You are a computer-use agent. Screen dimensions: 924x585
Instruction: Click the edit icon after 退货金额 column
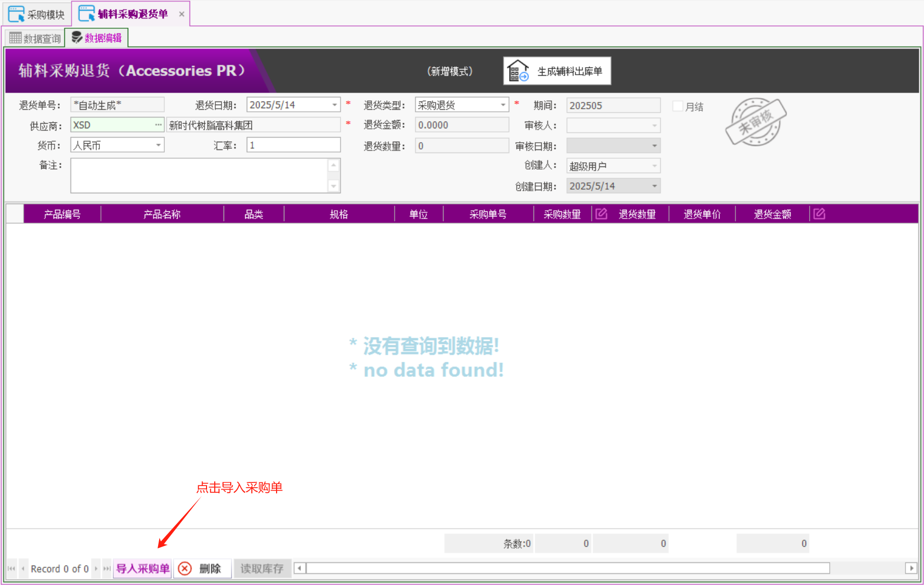coord(819,214)
